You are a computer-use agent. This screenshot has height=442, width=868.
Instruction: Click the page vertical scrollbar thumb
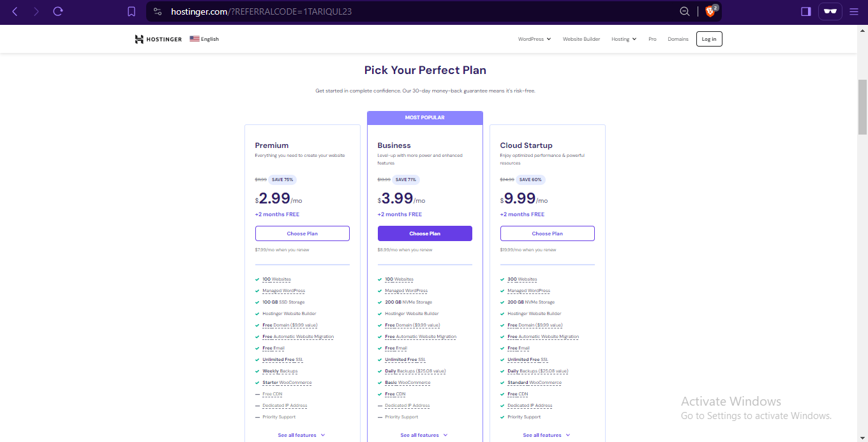coord(862,107)
